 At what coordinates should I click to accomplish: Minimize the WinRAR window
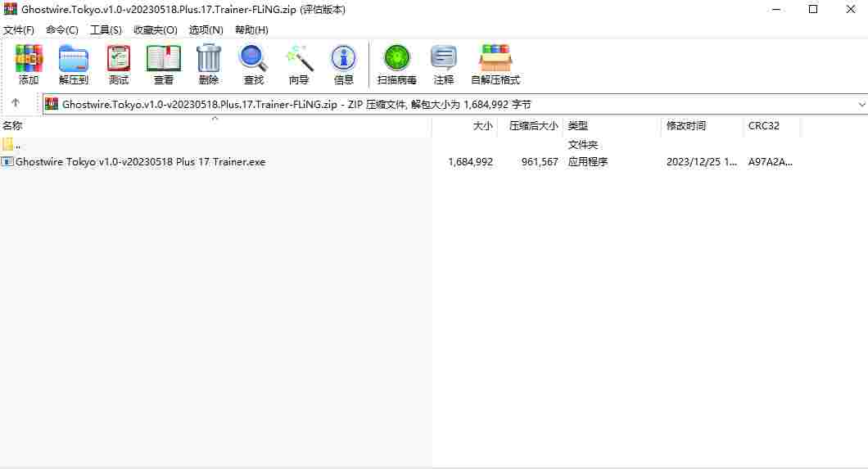(776, 9)
